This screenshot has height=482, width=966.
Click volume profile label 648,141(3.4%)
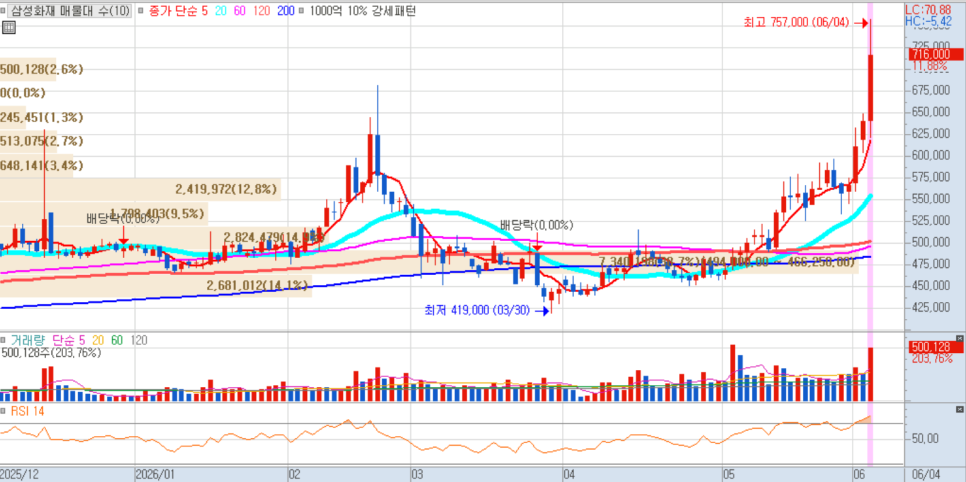tap(41, 166)
